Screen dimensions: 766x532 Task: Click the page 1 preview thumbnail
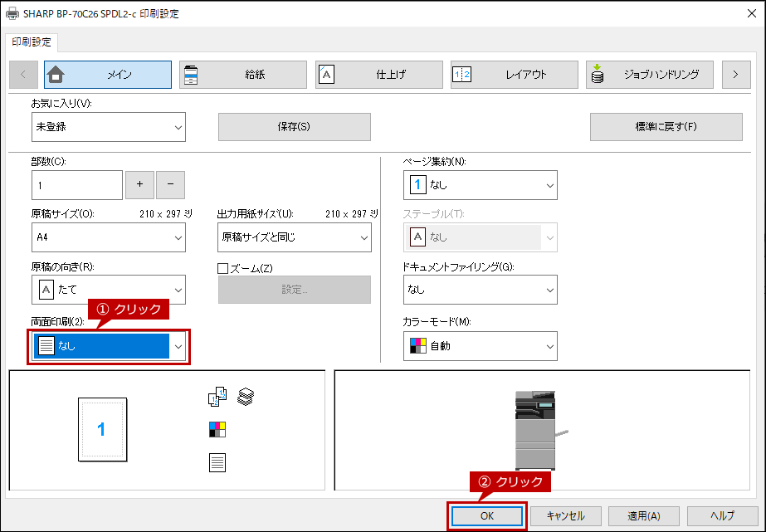pos(103,429)
